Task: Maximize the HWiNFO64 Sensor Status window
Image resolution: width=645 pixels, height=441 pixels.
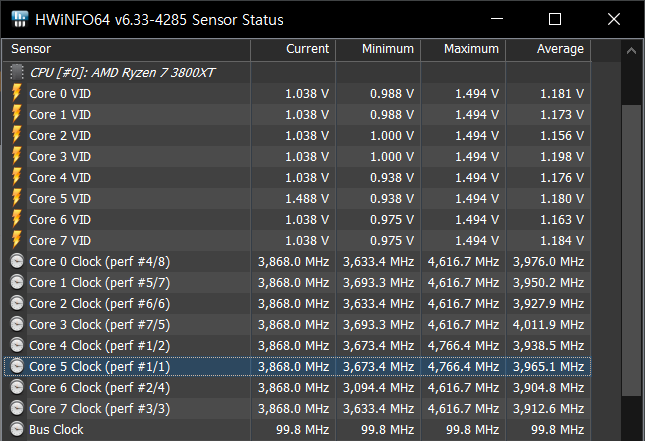Action: [555, 19]
